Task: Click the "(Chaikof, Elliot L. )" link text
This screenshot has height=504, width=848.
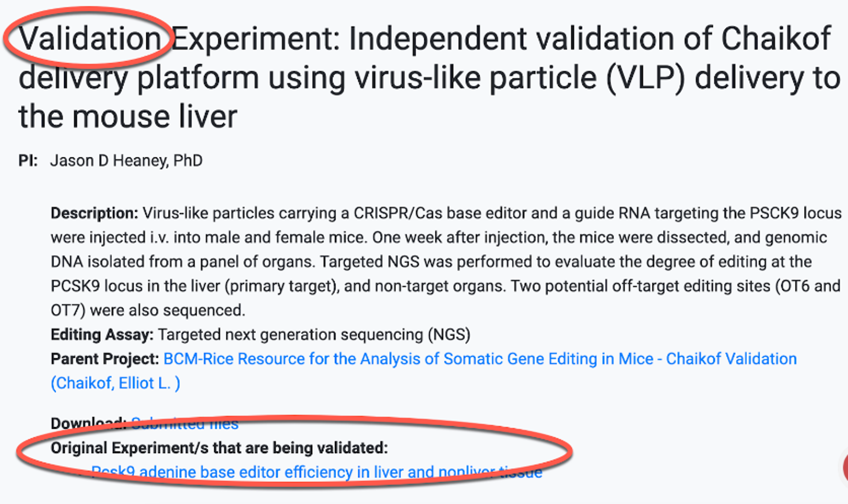Action: 115,383
